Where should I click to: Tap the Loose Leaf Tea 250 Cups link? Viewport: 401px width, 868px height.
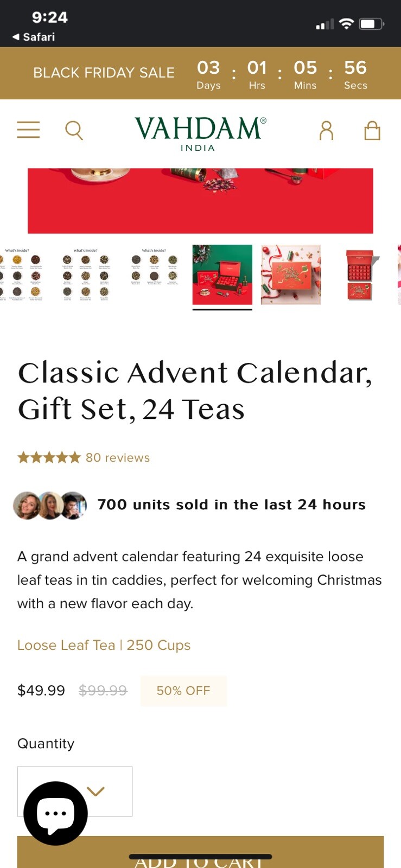click(x=104, y=645)
